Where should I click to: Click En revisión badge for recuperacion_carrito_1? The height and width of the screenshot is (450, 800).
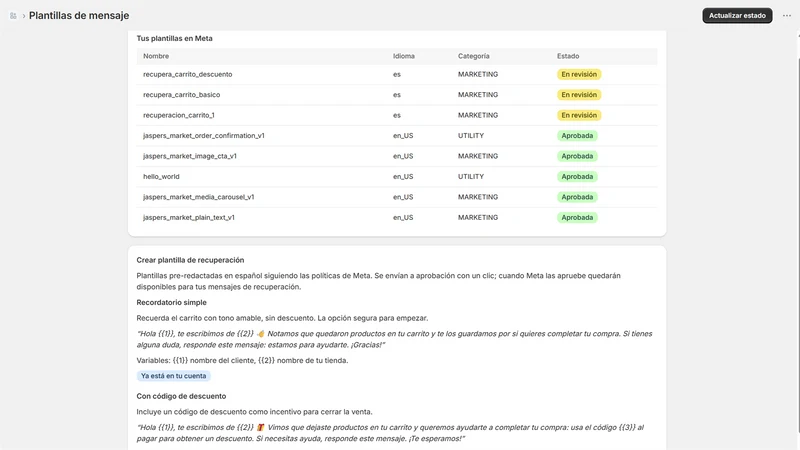point(579,115)
